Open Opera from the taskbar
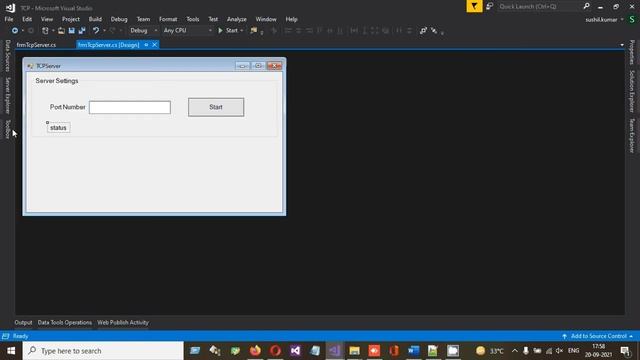This screenshot has width=640, height=360. (276, 351)
